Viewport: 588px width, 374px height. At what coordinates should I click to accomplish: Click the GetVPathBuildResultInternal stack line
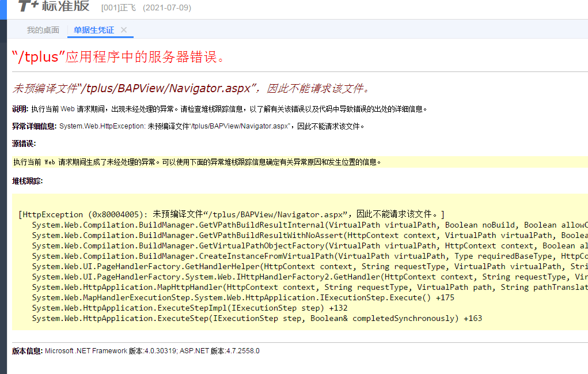[x=310, y=225]
